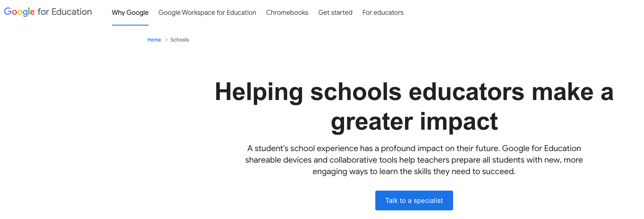The height and width of the screenshot is (219, 644).
Task: Click the blue underline beneath Why Google
Action: 130,25
